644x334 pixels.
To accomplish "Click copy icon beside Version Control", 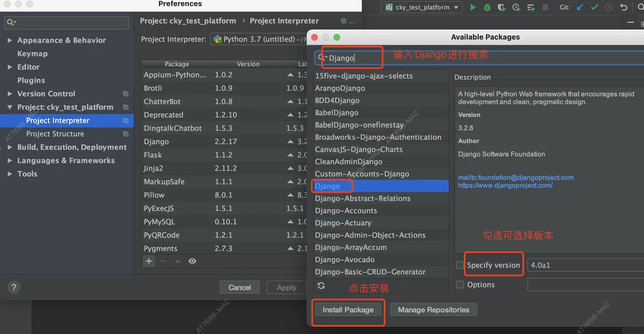I will point(126,94).
